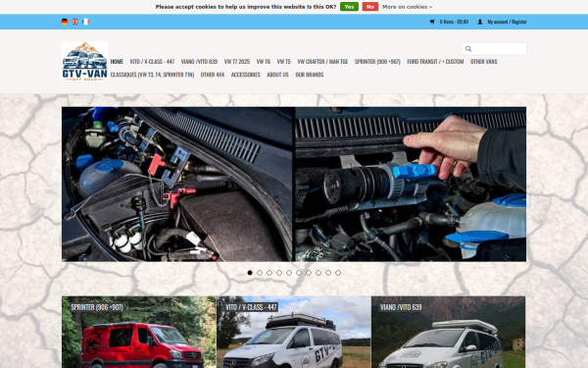
Task: Open the More on cookies link
Action: 408,7
